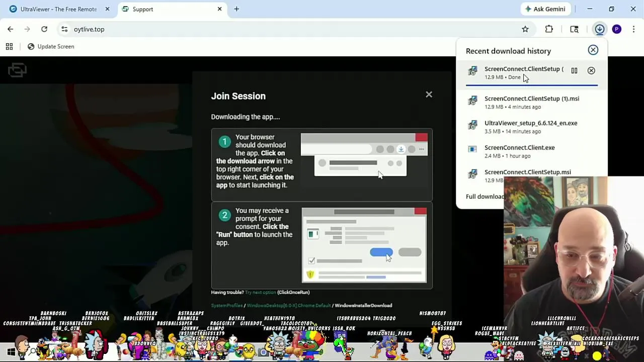
Task: Click the in-progress download's installer icon
Action: (x=472, y=71)
